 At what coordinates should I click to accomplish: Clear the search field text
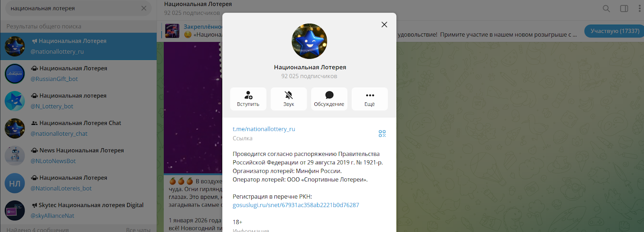coord(144,8)
